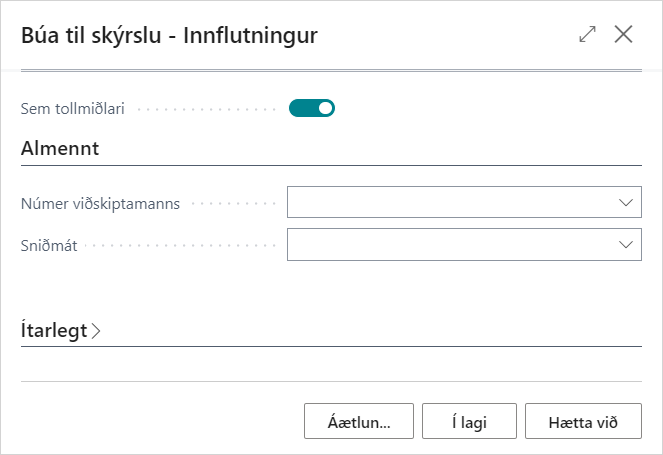Click the Sniðmát field label
This screenshot has width=663, height=455.
point(49,244)
